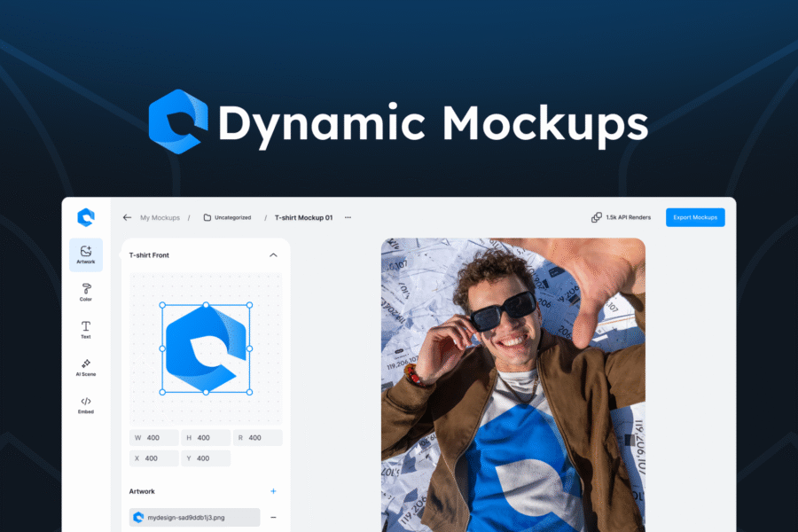Click the API Renders counter icon
798x532 pixels.
(597, 217)
